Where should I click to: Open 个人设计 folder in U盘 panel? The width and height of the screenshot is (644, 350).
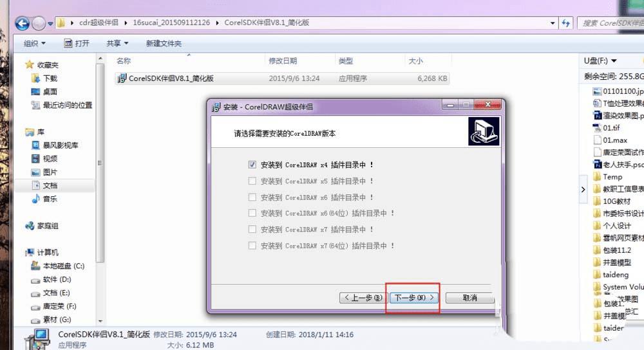612,226
